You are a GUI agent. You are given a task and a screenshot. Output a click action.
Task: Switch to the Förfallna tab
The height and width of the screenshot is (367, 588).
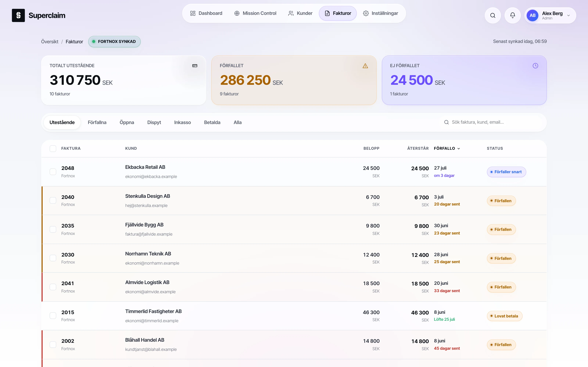pos(97,122)
